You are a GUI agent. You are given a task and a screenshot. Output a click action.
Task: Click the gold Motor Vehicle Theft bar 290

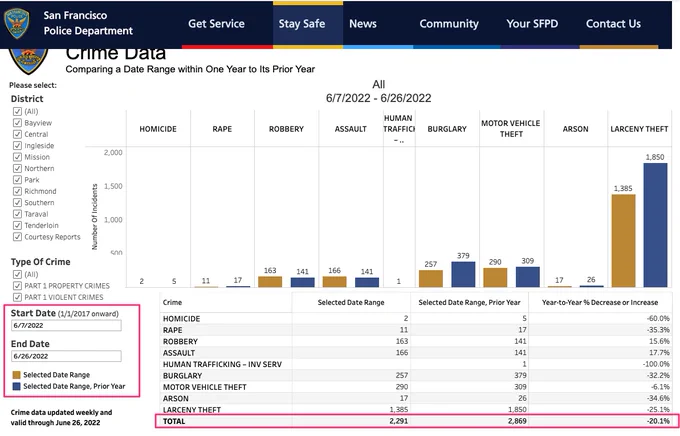pyautogui.click(x=495, y=278)
